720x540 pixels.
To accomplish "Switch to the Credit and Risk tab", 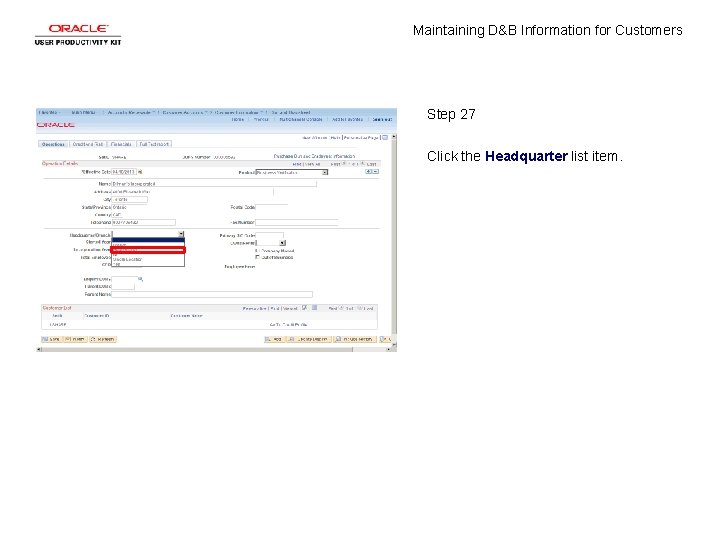I will coord(88,144).
